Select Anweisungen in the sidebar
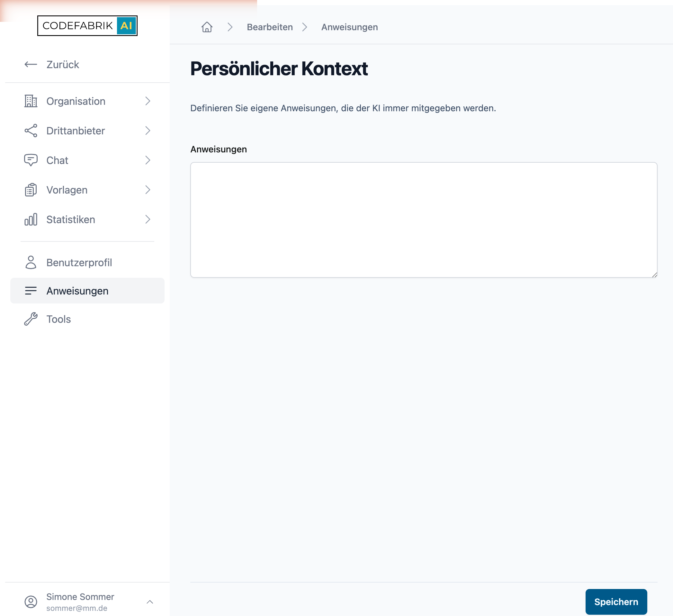The height and width of the screenshot is (616, 673). [87, 291]
